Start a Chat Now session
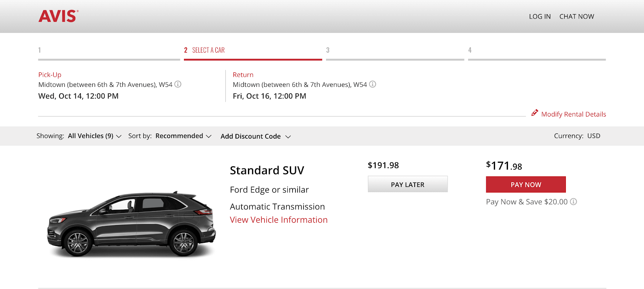 [x=576, y=16]
